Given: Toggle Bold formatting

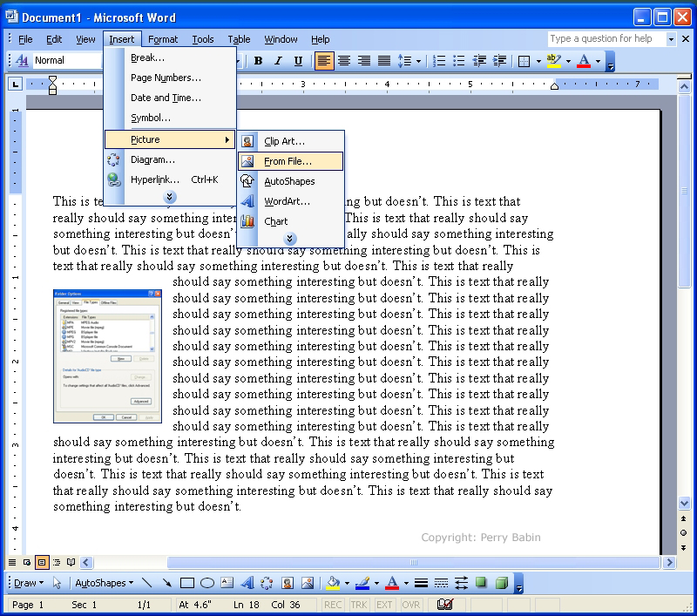Looking at the screenshot, I should pyautogui.click(x=258, y=60).
